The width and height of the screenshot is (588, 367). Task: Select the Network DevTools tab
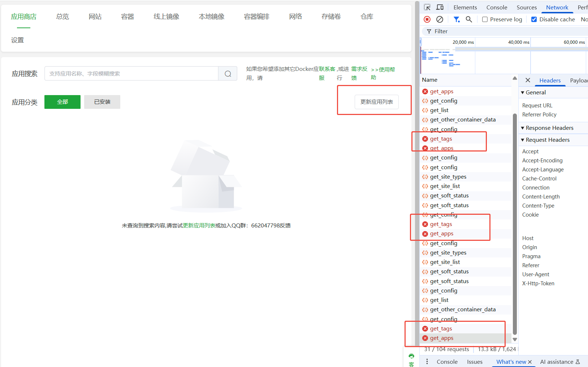(x=557, y=7)
